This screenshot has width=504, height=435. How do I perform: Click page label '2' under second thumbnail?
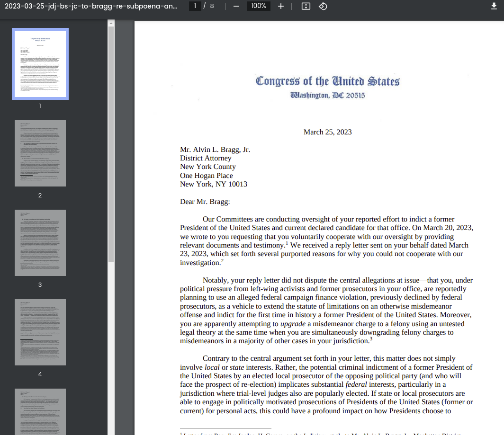point(40,195)
